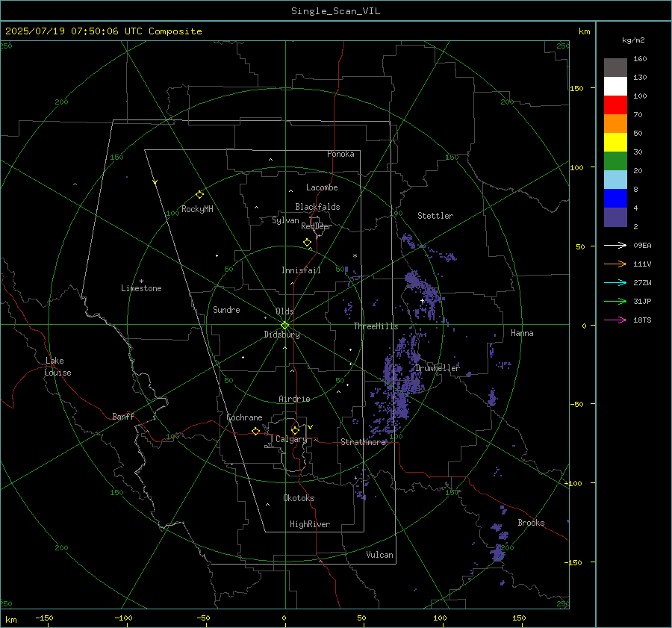Select the blue 4-8 legend color
672x628 pixels.
click(615, 199)
